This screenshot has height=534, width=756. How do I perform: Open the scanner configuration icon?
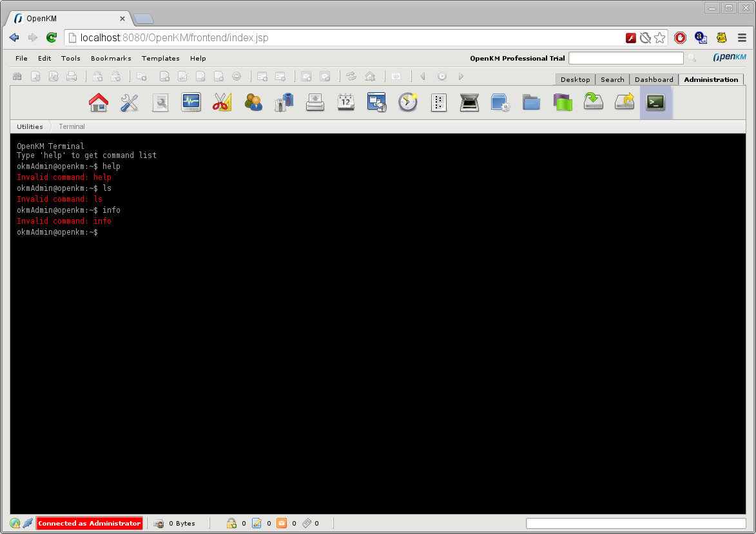pyautogui.click(x=470, y=102)
